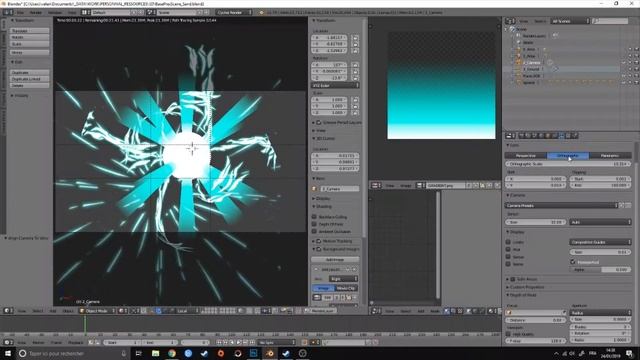This screenshot has height=360, width=640.
Task: Open the Object Mode dropdown
Action: coord(97,311)
